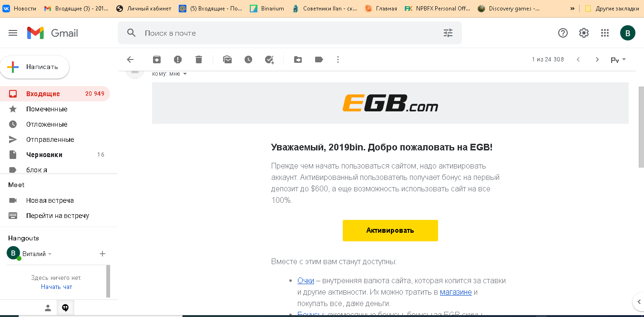This screenshot has height=317, width=644.
Task: Expand recipient details next to 'кому: мне'
Action: pos(185,74)
